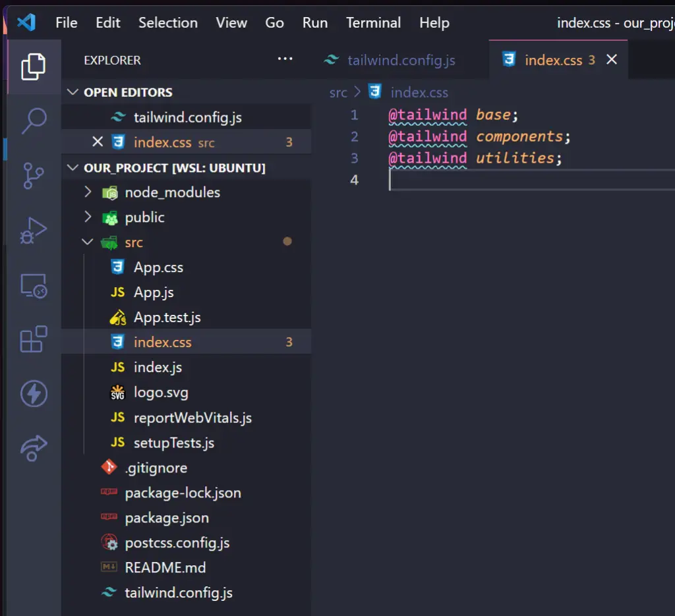This screenshot has height=616, width=675.
Task: Open setupTests.js in the file tree
Action: (187, 442)
